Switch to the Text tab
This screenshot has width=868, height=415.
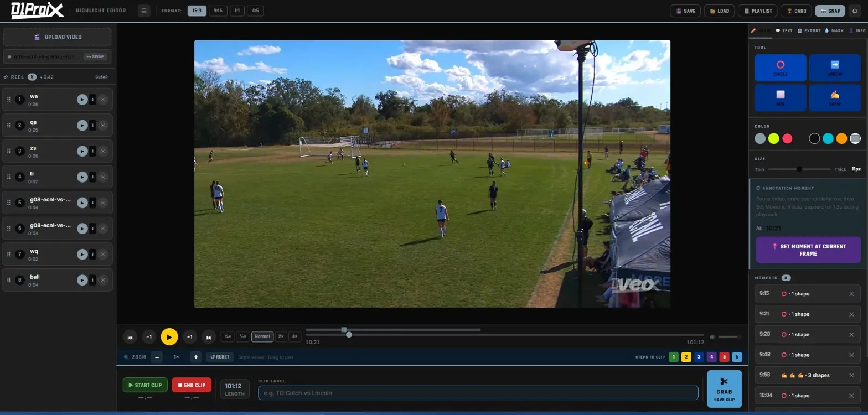click(x=784, y=31)
